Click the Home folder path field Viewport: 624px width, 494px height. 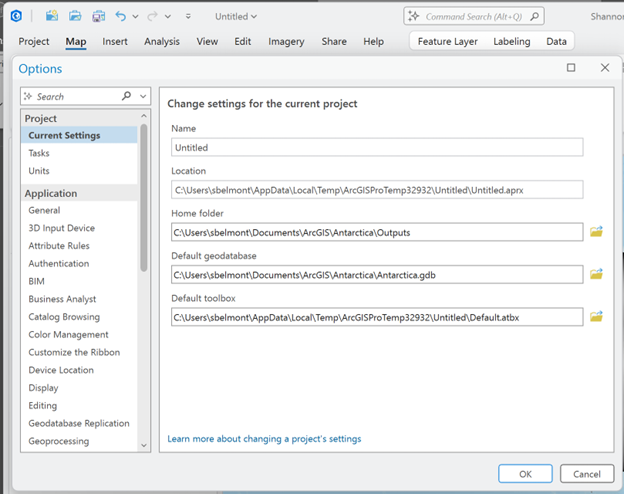[x=377, y=232]
